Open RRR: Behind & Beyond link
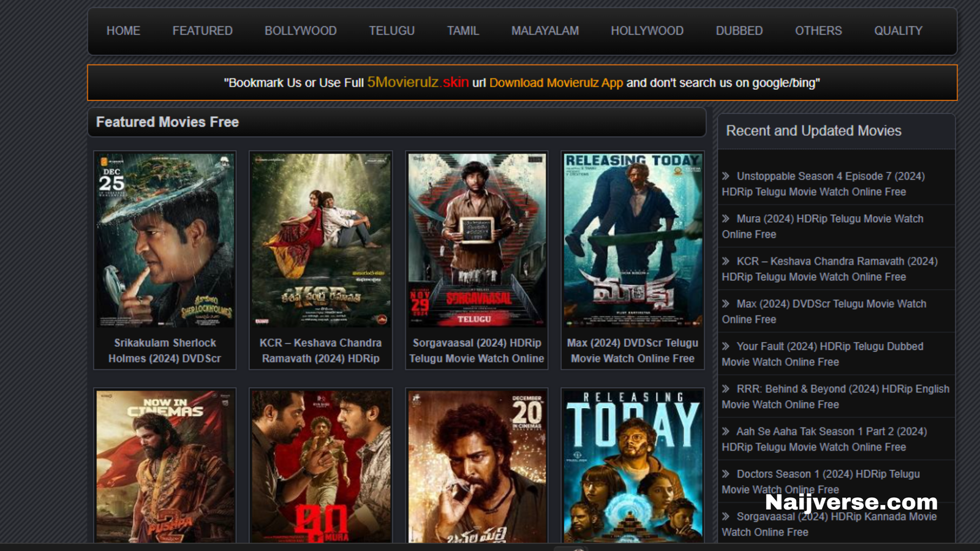This screenshot has width=980, height=551. tap(835, 397)
